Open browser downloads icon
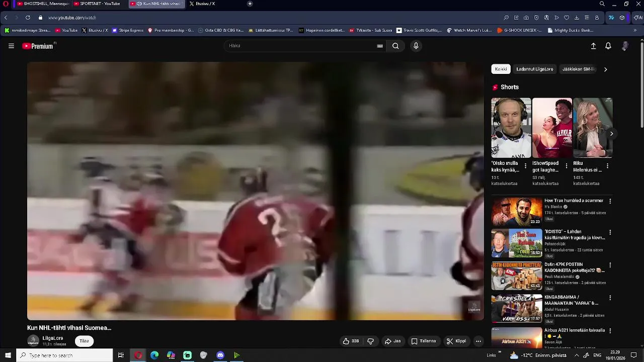 point(577,18)
